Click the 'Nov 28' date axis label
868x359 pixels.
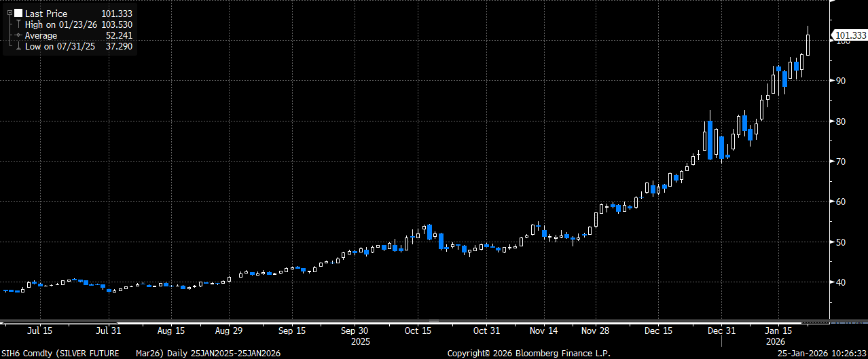point(596,331)
